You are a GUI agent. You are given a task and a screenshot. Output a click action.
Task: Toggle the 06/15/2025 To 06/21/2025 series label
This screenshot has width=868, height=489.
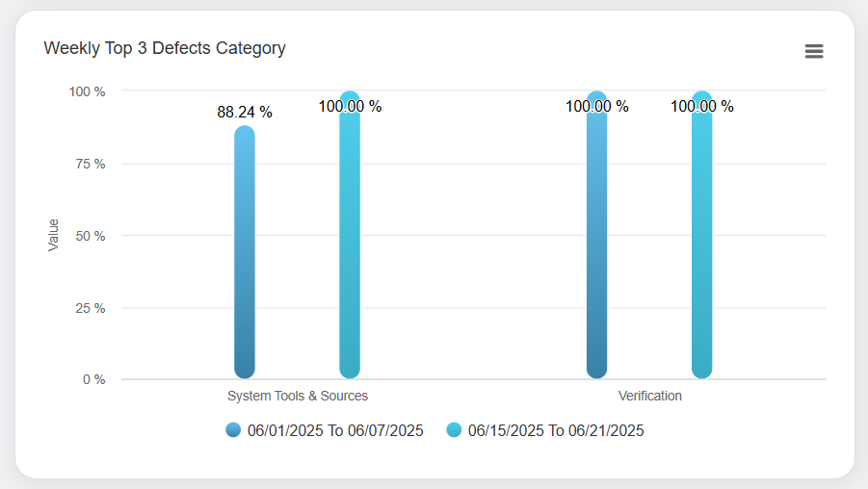[x=555, y=430]
